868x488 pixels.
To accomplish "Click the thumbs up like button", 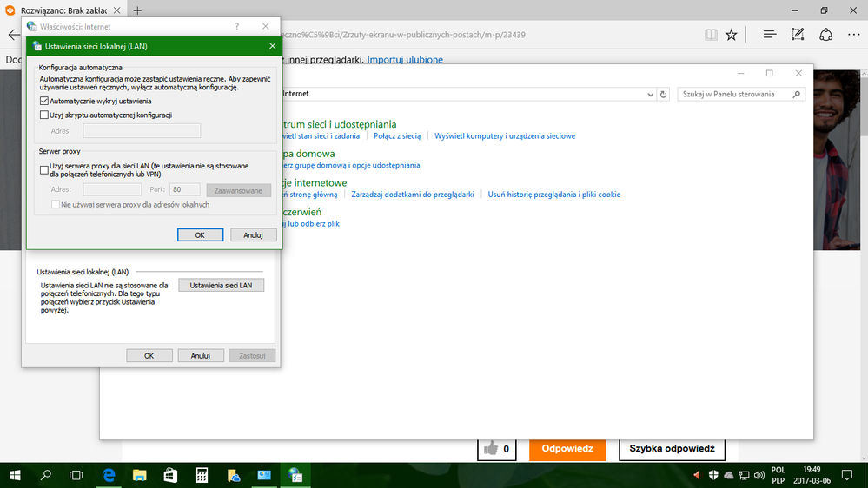I will click(x=496, y=449).
